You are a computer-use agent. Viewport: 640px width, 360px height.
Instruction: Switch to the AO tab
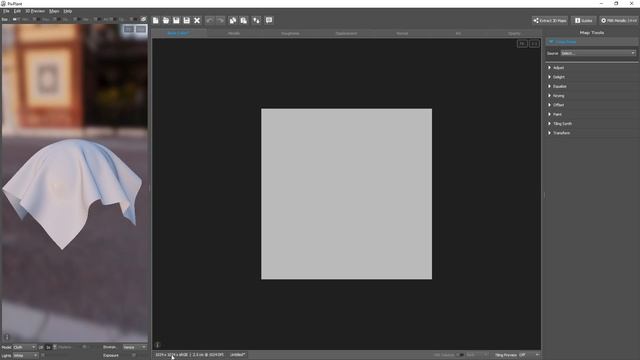tap(458, 33)
